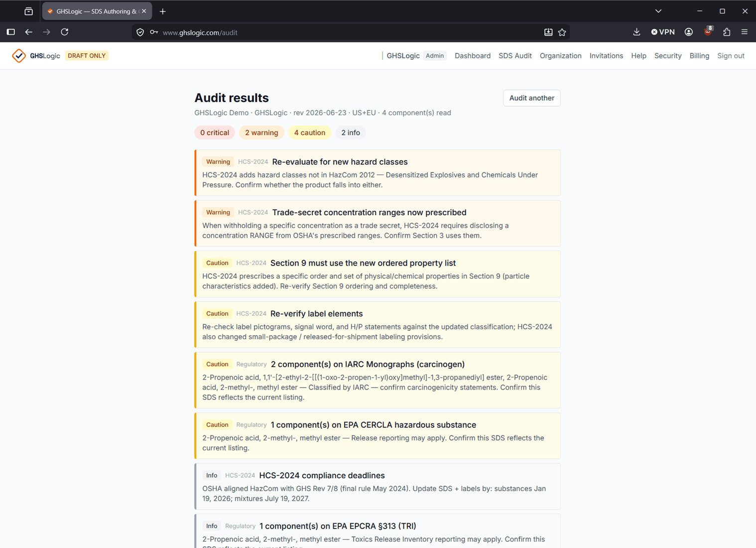Reload the current page
The width and height of the screenshot is (756, 548).
pos(65,32)
